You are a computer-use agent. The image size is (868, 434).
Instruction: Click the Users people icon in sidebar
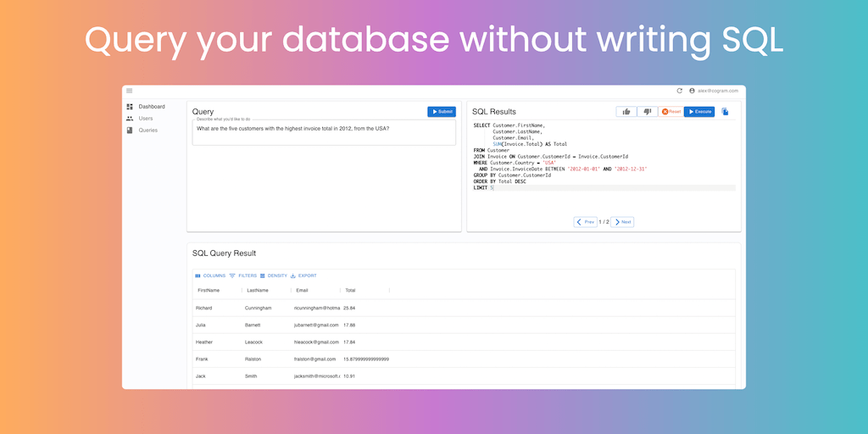tap(130, 119)
